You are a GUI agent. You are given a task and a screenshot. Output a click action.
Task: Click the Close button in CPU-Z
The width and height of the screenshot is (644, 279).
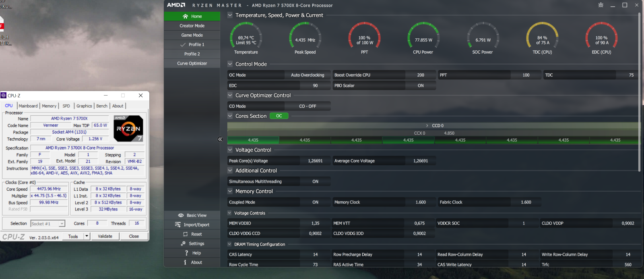[134, 236]
